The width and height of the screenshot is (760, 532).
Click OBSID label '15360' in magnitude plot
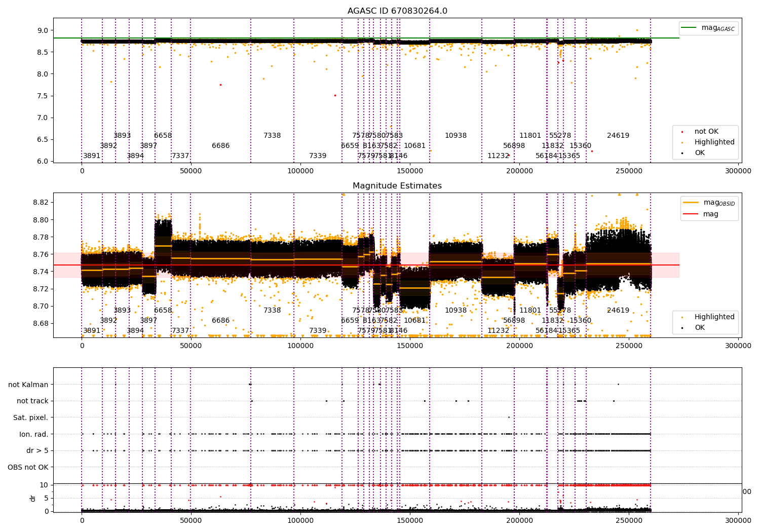coord(581,320)
